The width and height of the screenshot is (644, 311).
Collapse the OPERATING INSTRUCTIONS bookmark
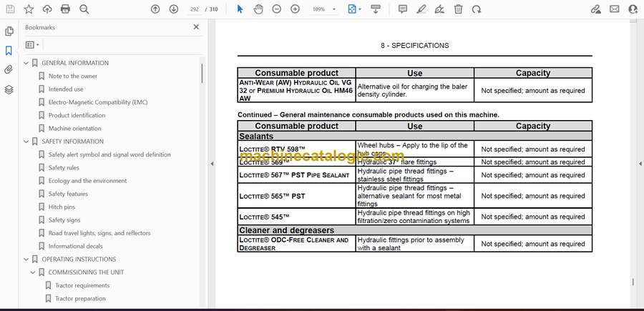26,260
